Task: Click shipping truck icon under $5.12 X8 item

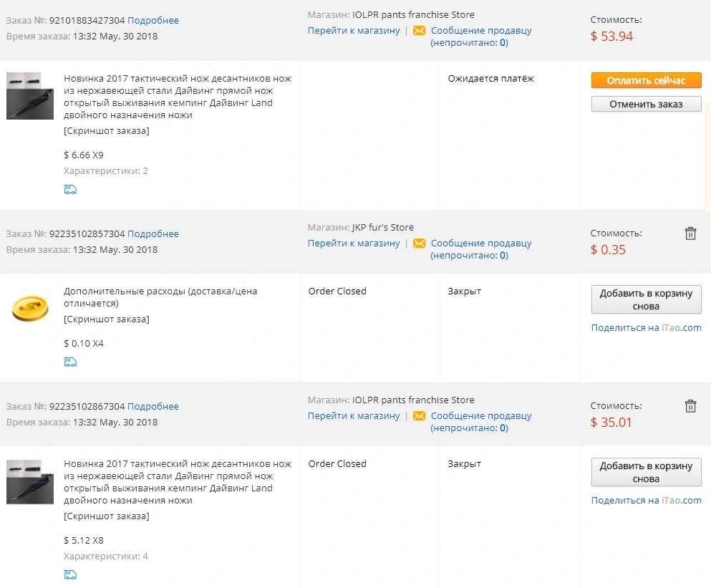Action: point(70,574)
